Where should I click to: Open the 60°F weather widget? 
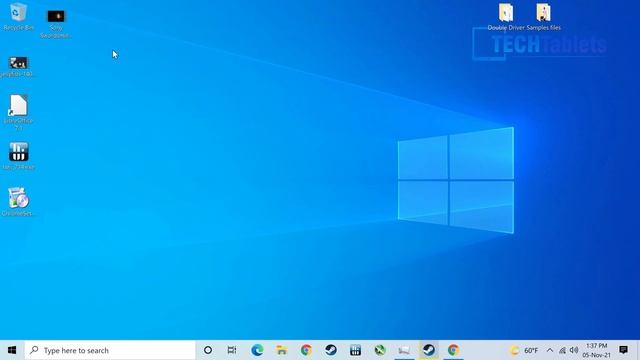524,350
